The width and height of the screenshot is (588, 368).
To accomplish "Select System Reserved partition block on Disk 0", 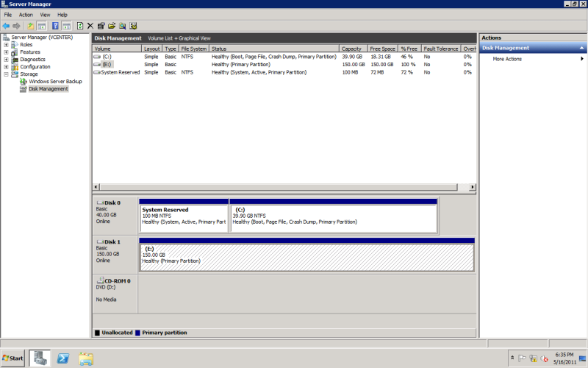I will pos(184,216).
